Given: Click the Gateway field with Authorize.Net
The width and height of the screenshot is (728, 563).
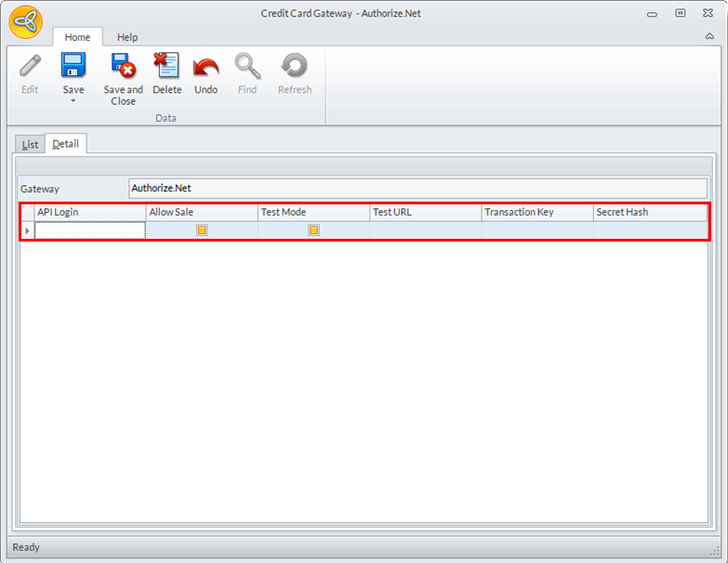Looking at the screenshot, I should (417, 189).
